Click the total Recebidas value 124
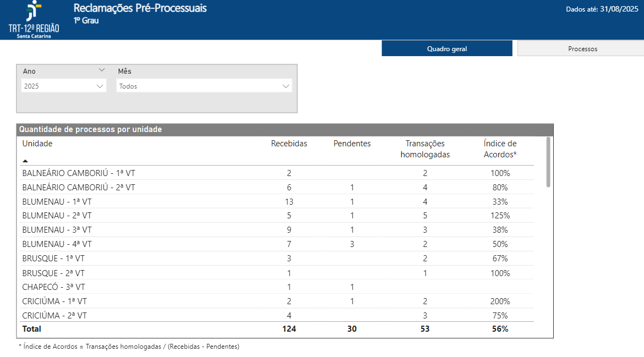Screen dimensions: 644x357 [289, 329]
